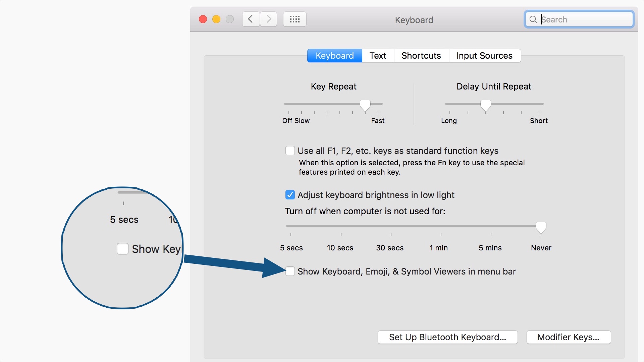
Task: Click the magnifying glass in the search field
Action: click(533, 19)
